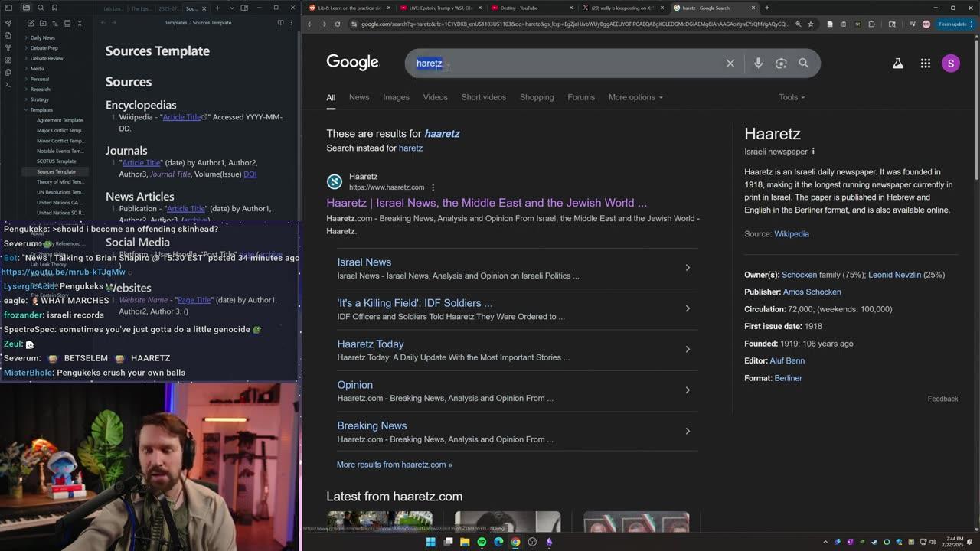The width and height of the screenshot is (980, 551).
Task: Open Obsidian file explorer folder icon
Action: click(x=26, y=8)
